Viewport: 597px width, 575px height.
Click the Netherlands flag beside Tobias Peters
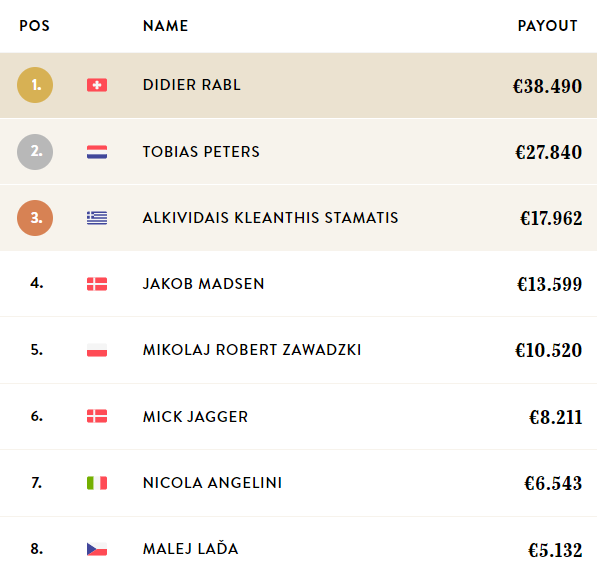pyautogui.click(x=97, y=152)
